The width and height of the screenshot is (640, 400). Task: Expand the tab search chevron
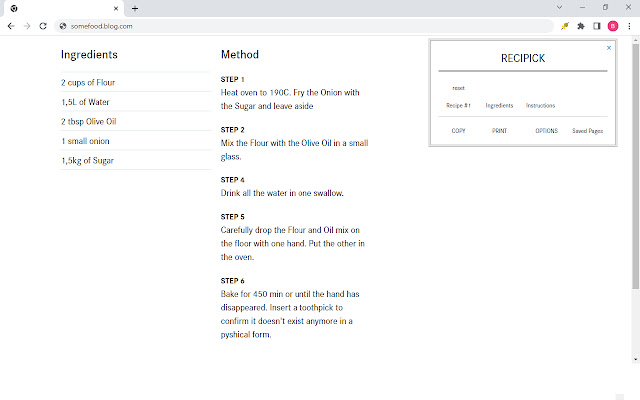559,7
